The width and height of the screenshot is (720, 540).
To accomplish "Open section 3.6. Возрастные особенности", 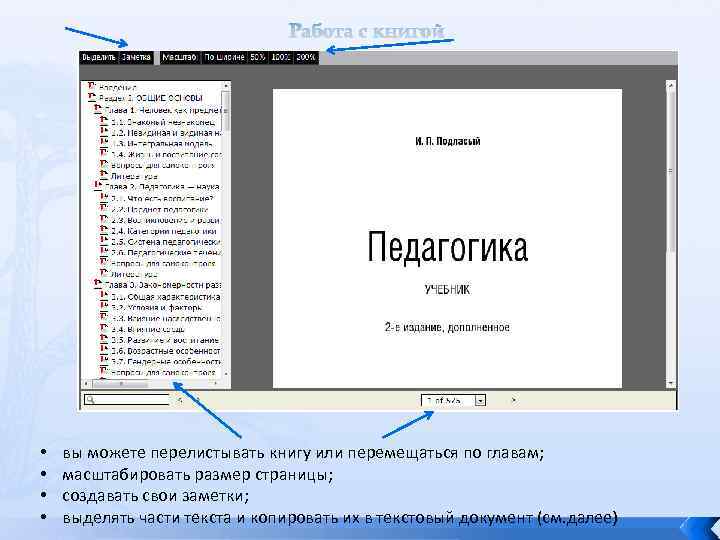I will click(166, 351).
